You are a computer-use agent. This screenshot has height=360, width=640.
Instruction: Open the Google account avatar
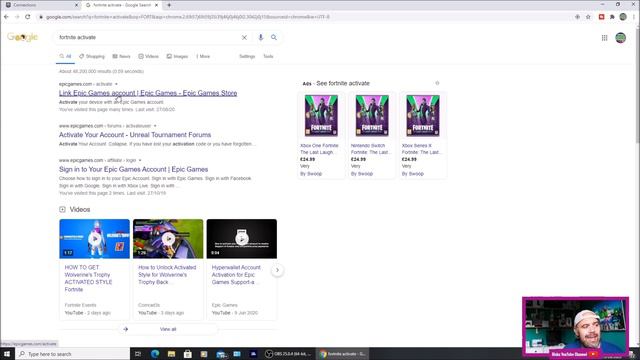pos(620,38)
